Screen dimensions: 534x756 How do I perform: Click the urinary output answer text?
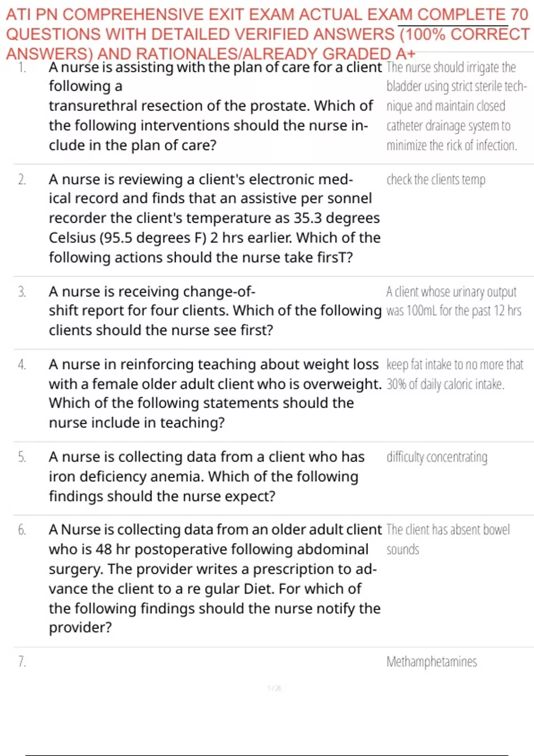pyautogui.click(x=453, y=301)
